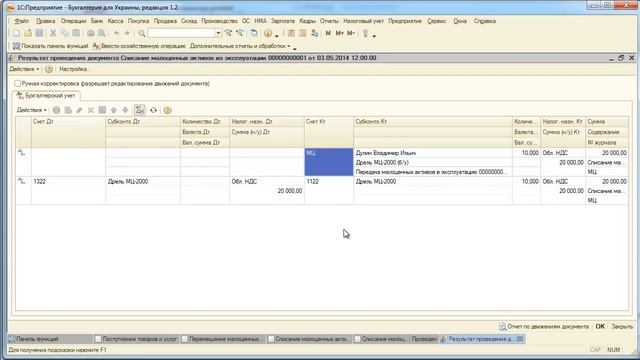Viewport: 640px width, 360px height.
Task: Open the Зарплата menu
Action: [282, 21]
